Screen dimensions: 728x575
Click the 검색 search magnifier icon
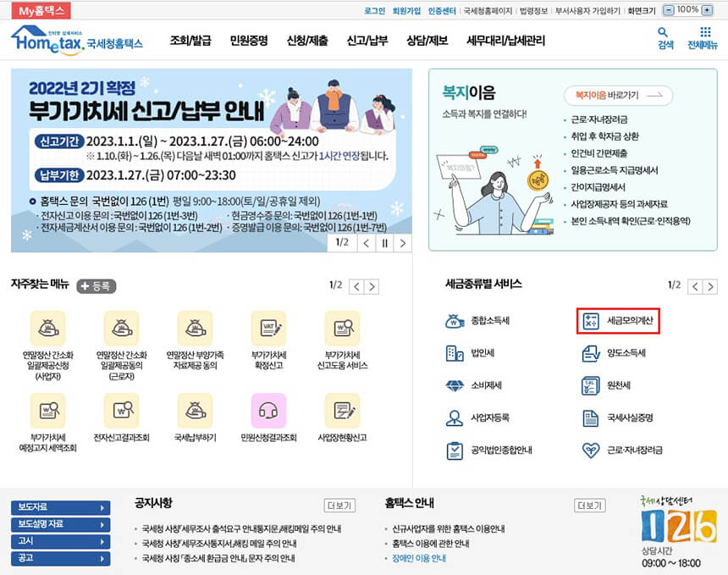pos(664,37)
